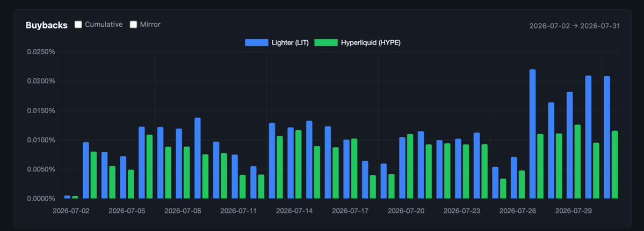Click the 2026-07-20 x-axis label
The image size is (644, 231).
[406, 211]
